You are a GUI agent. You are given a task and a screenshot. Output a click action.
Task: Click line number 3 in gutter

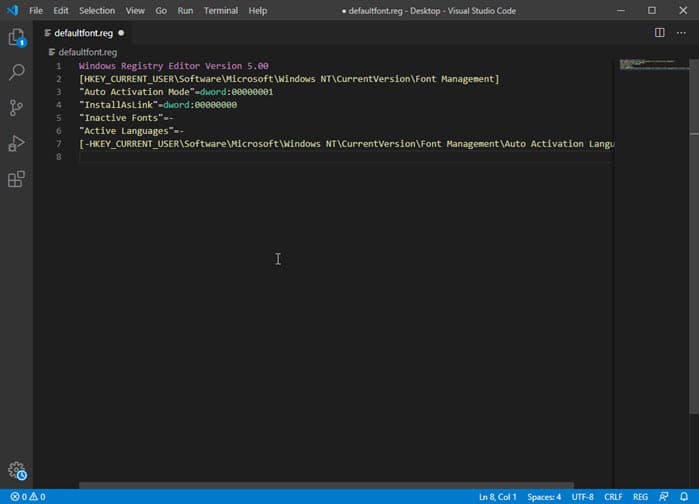[x=59, y=92]
